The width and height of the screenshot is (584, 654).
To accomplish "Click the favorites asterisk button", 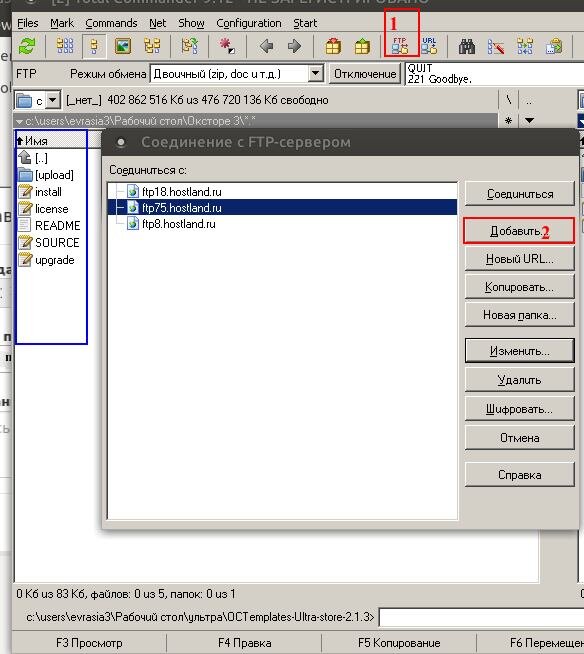I will (x=508, y=121).
